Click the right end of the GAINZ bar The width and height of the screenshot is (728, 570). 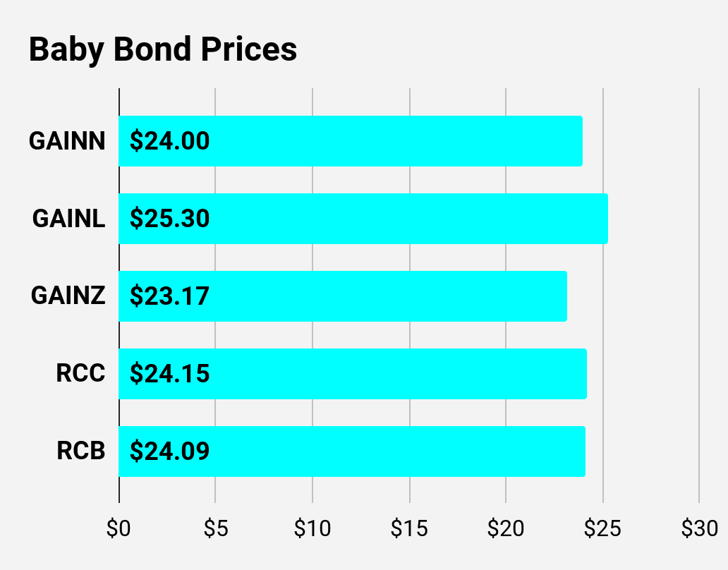564,296
